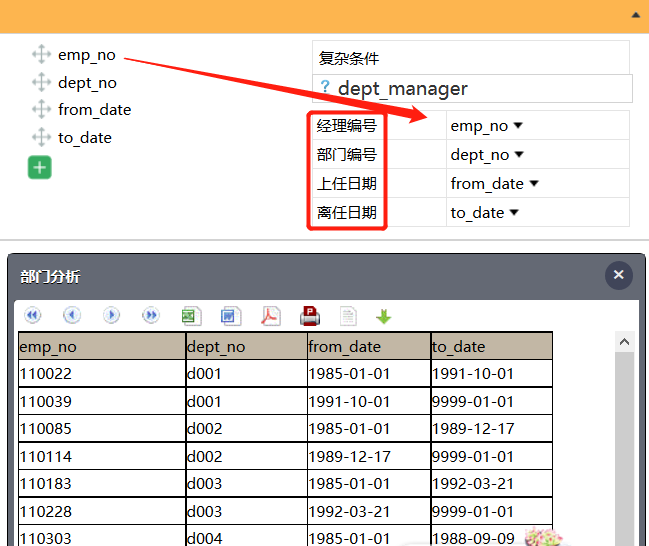649x546 pixels.
Task: Open the emp_no dropdown for 经理编号
Action: click(517, 126)
